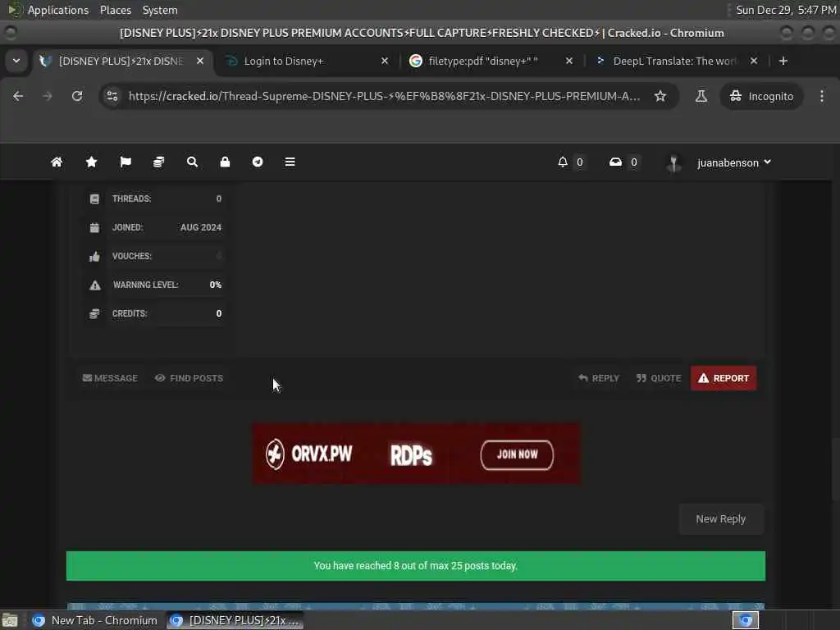Click the show desktop icon in bottom panel
Viewport: 840px width, 630px height.
(10, 621)
